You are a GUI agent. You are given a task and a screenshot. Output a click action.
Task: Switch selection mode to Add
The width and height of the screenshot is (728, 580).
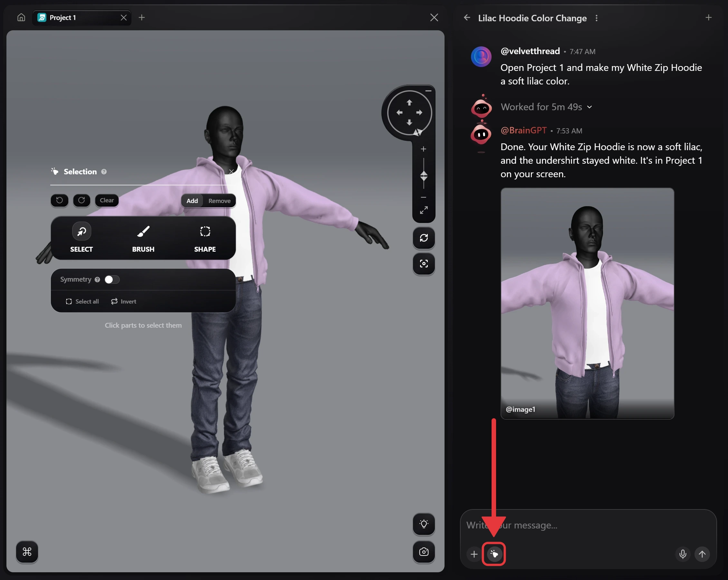pos(192,201)
